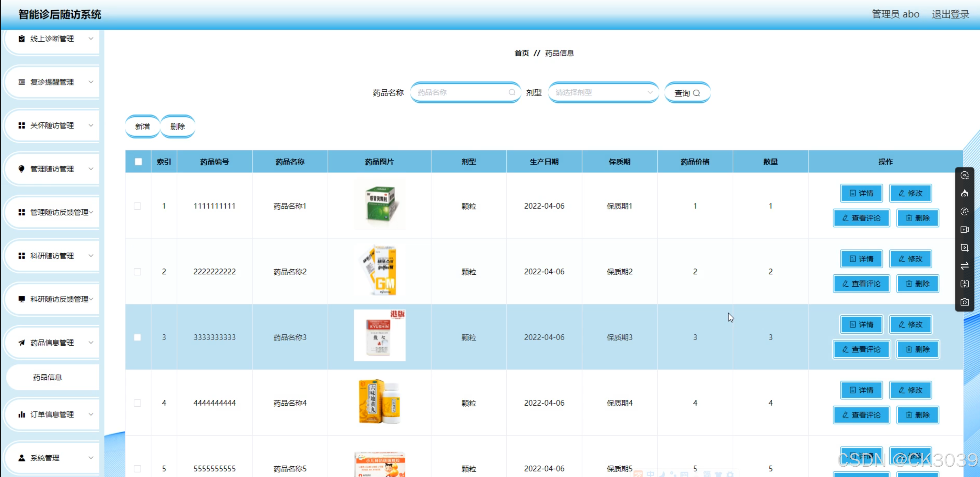
Task: Click the flame burn-disc icon in side toolbar
Action: pos(964,194)
